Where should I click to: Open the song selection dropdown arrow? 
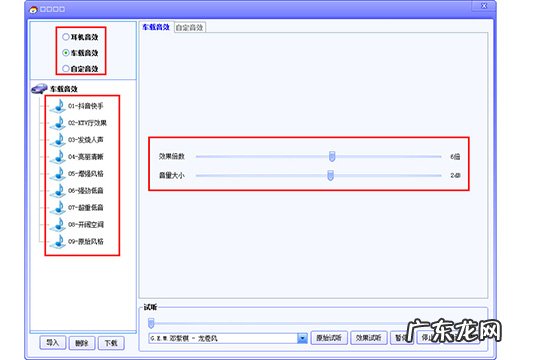302,338
